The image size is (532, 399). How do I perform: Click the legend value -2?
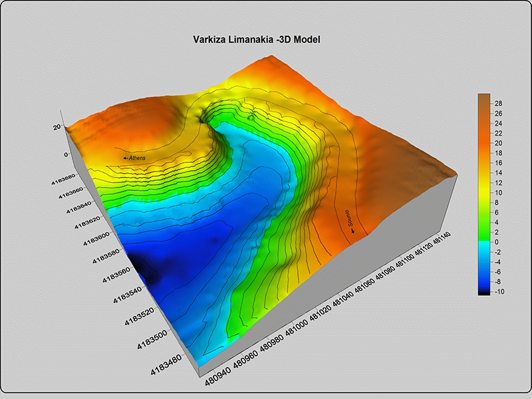coord(497,252)
